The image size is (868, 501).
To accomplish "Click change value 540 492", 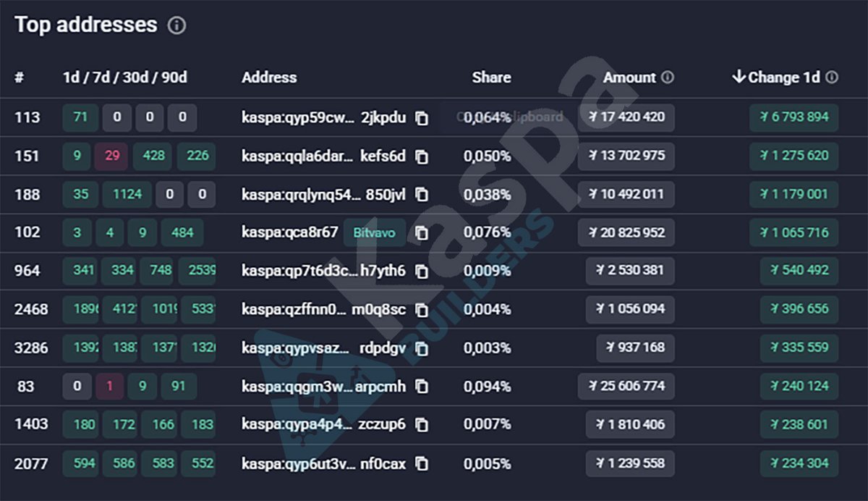I will click(799, 271).
